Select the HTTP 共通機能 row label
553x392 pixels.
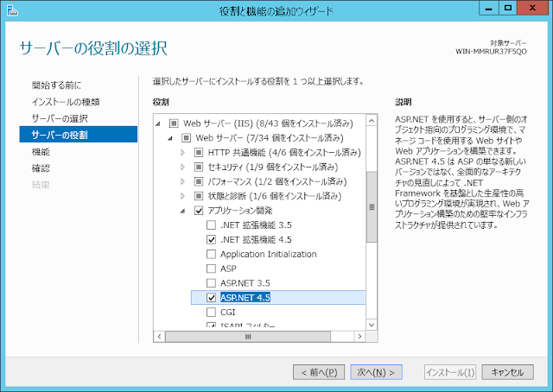284,152
